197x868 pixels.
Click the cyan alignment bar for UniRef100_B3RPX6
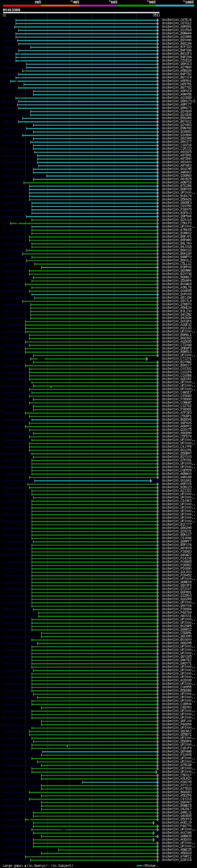tap(100, 267)
